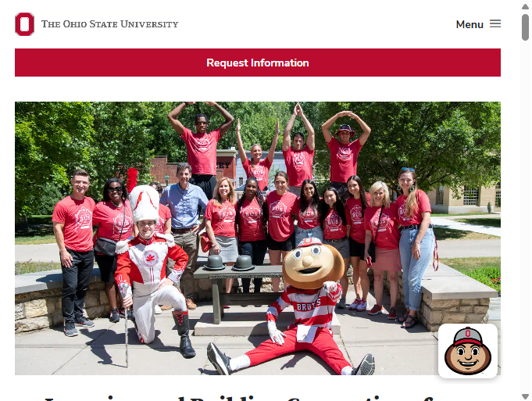Click the bronze hats on the bench
This screenshot has width=532, height=401.
tap(229, 263)
